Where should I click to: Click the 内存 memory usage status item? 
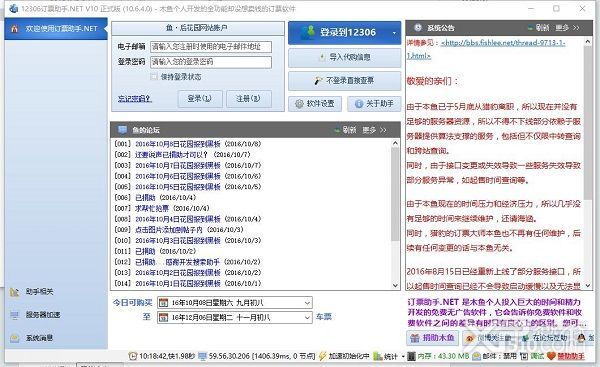click(x=439, y=356)
